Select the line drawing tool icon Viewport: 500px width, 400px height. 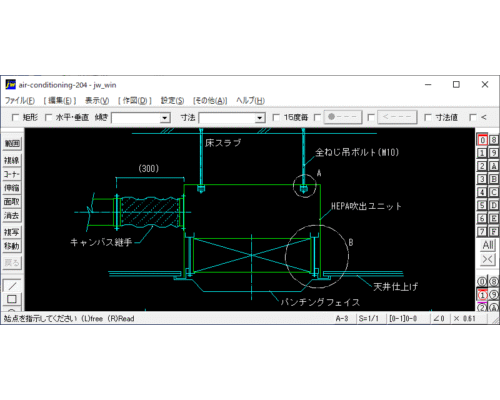12,286
